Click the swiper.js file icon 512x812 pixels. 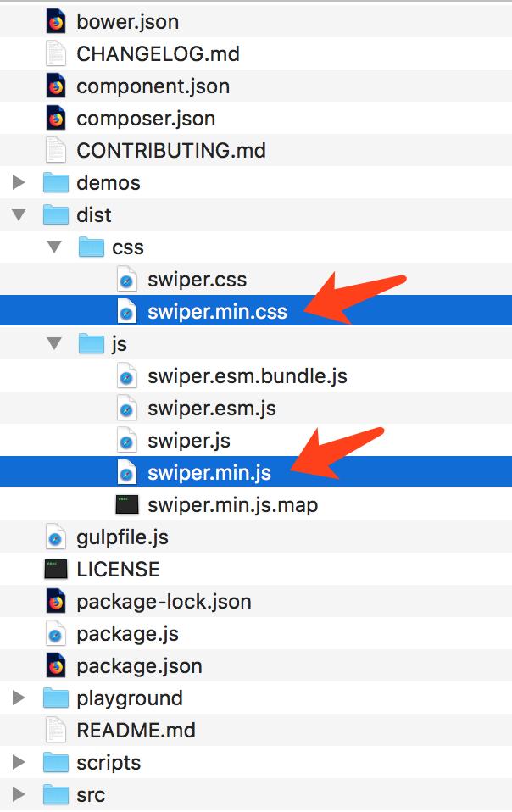pyautogui.click(x=127, y=441)
